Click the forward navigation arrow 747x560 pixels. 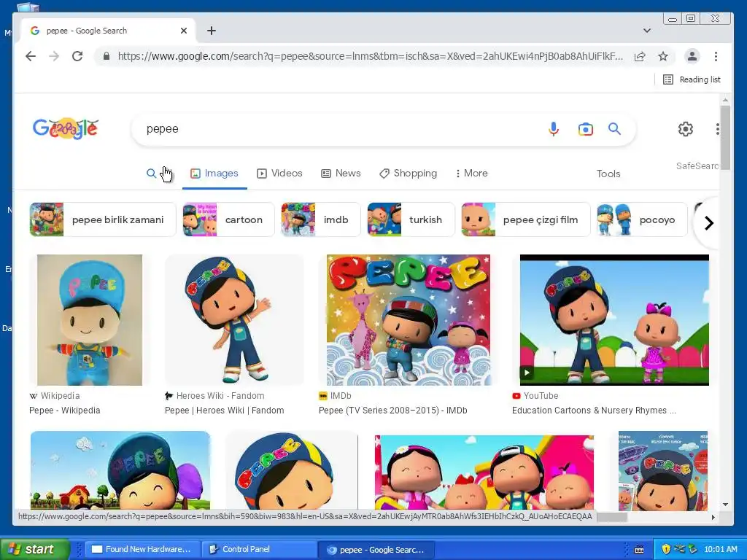click(54, 56)
